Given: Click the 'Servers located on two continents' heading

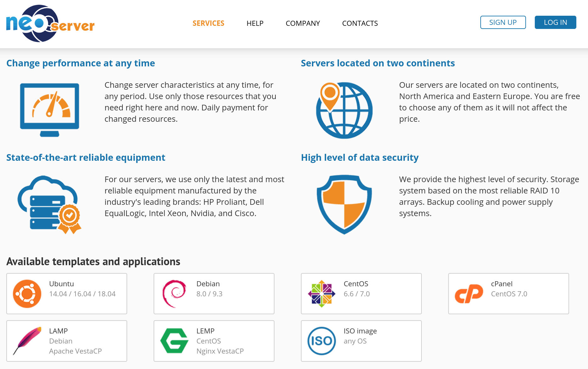Looking at the screenshot, I should [x=378, y=63].
